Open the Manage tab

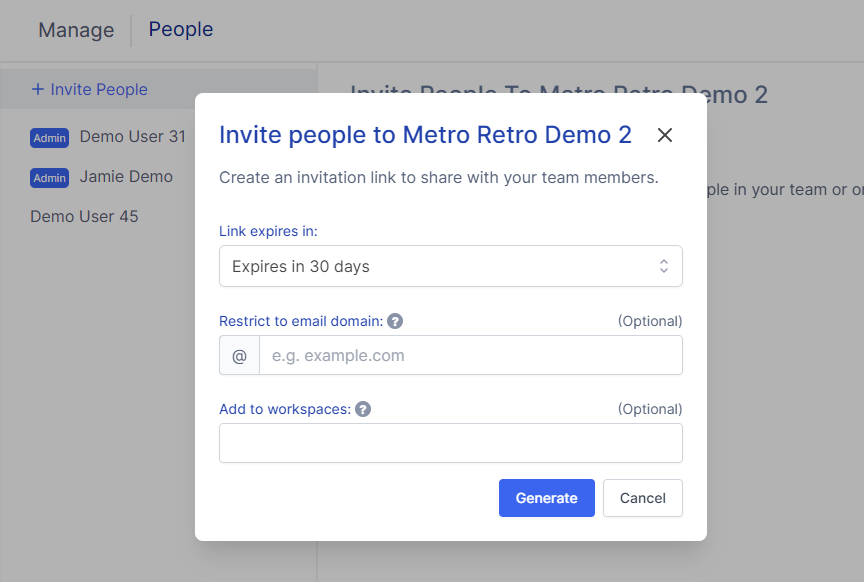(x=76, y=30)
